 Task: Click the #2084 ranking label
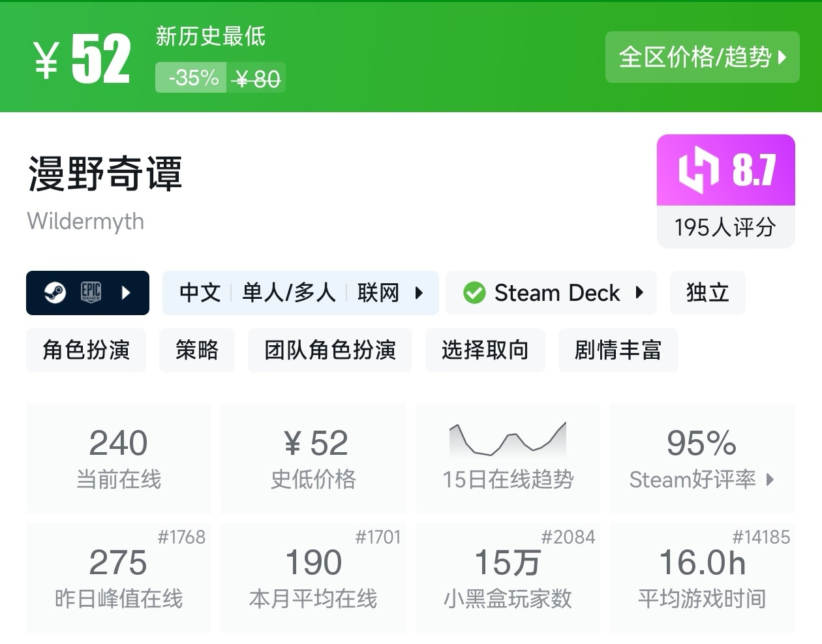[568, 537]
